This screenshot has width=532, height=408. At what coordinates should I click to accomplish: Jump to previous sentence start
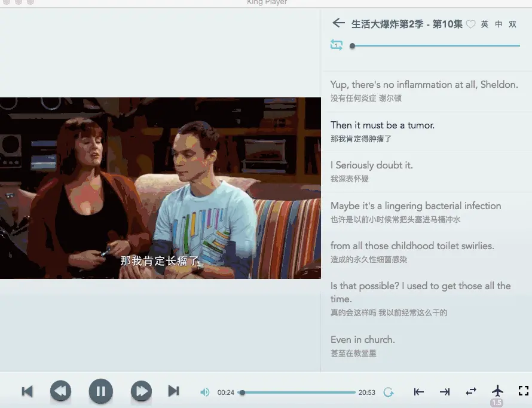(418, 392)
